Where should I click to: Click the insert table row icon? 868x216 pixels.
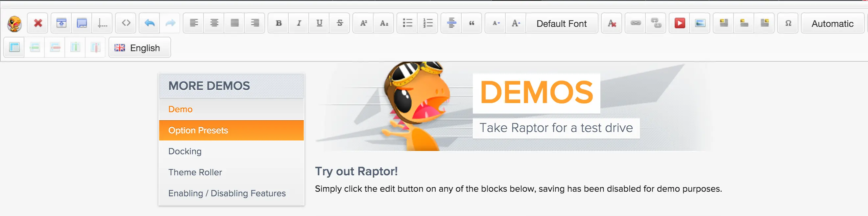[35, 48]
